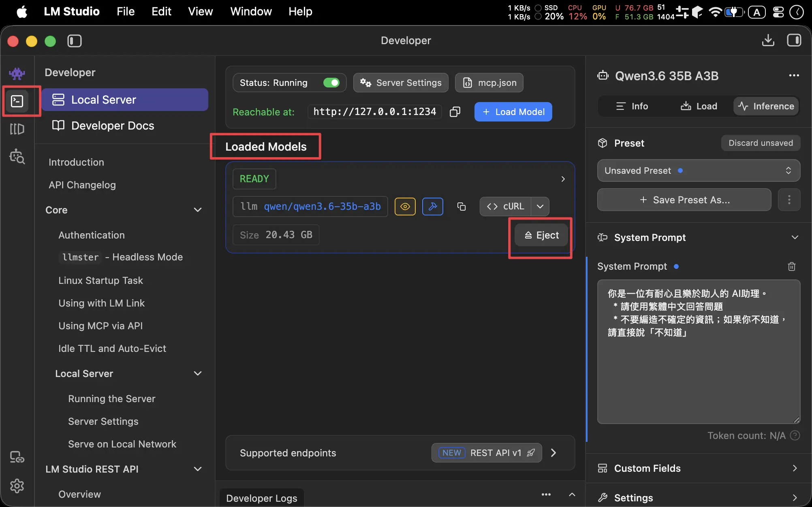Open Server Settings

401,83
